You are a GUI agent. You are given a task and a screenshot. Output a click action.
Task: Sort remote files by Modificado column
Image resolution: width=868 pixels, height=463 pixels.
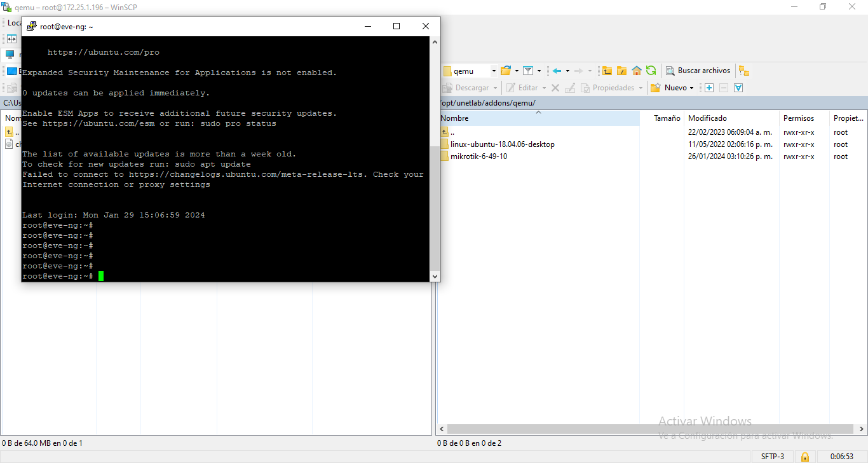[x=707, y=118]
